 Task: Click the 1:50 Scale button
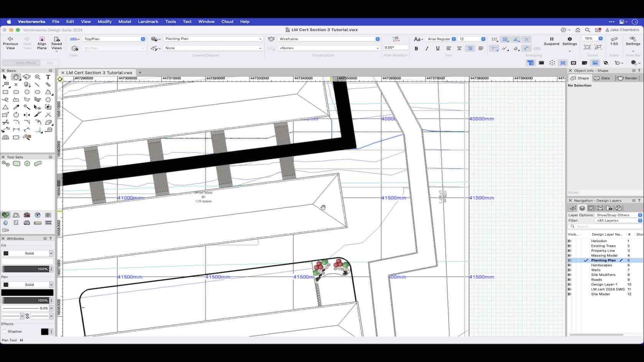coord(614,41)
